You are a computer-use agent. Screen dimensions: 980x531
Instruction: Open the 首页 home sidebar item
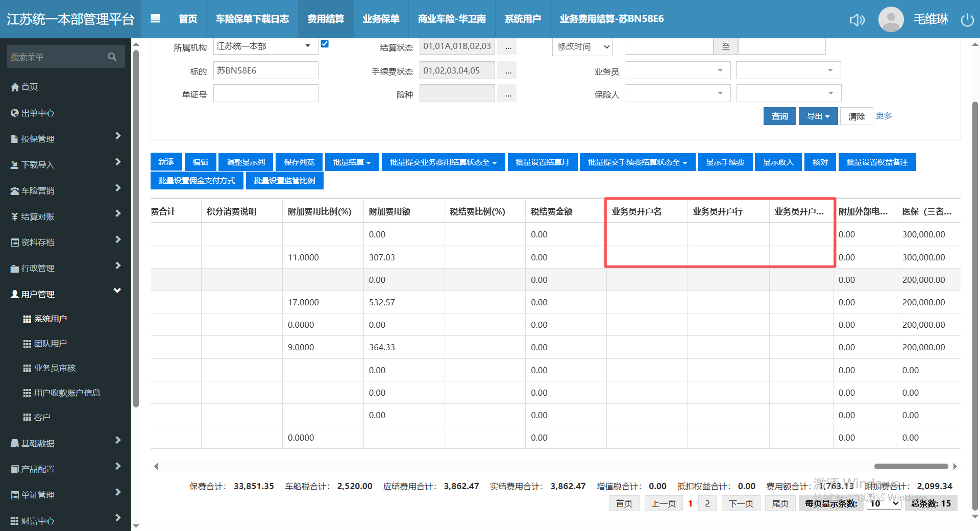(x=30, y=87)
